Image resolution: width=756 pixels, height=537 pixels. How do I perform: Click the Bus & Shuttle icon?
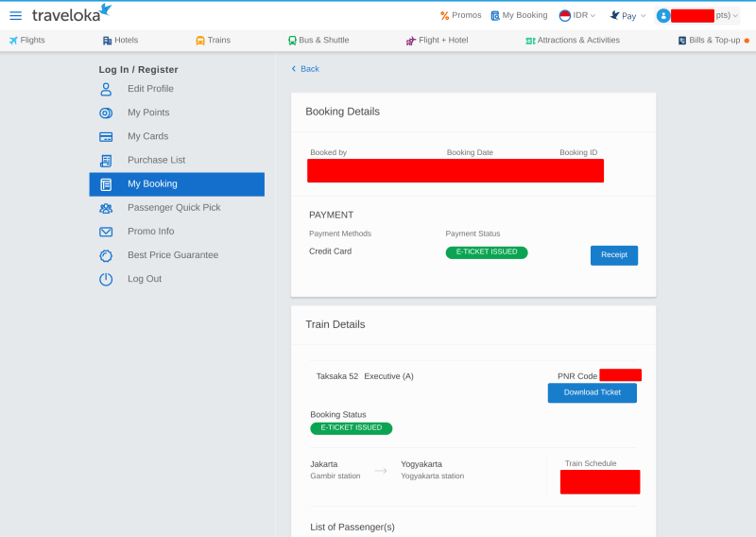coord(292,41)
